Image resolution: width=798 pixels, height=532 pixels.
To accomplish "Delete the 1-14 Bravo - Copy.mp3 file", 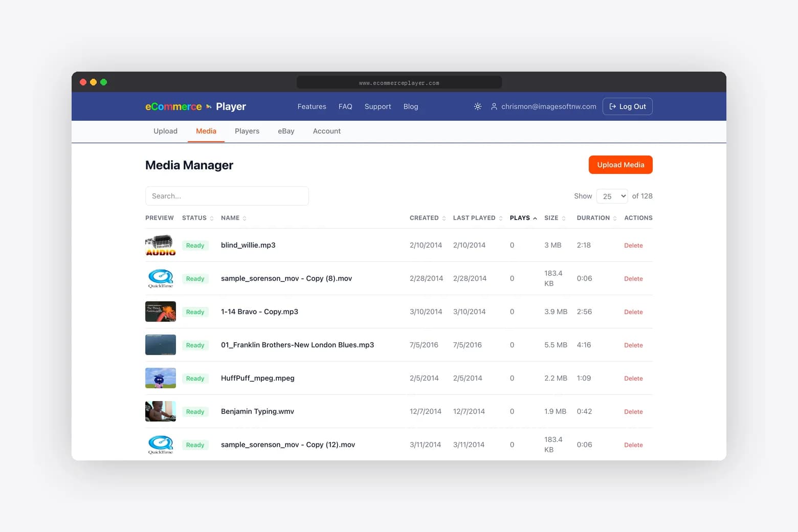I will (633, 312).
